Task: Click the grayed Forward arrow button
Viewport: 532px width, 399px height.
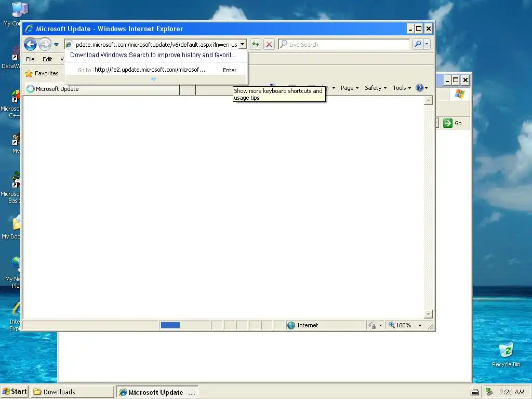Action: 45,44
